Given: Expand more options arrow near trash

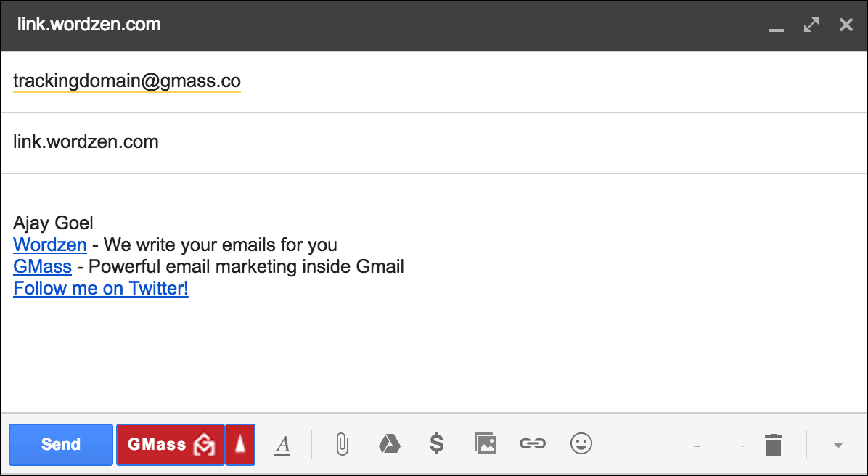Looking at the screenshot, I should pos(838,445).
